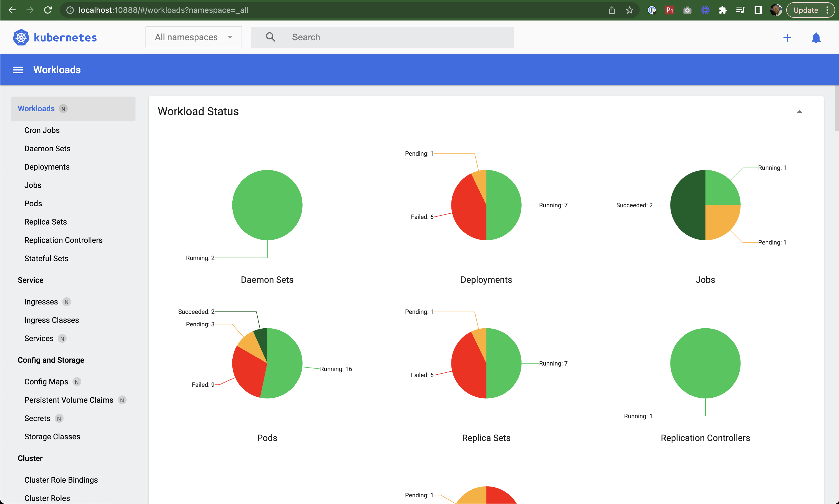
Task: Go to Jobs in sidebar
Action: tap(33, 185)
